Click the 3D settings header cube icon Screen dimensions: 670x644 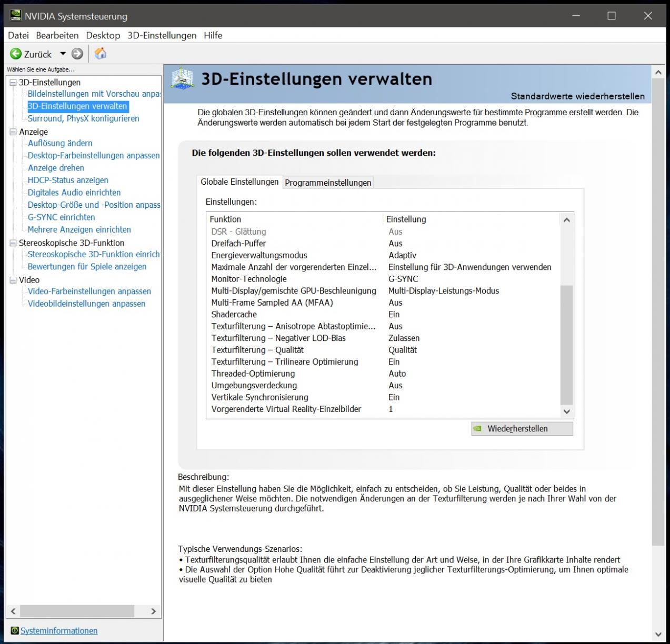(x=183, y=79)
